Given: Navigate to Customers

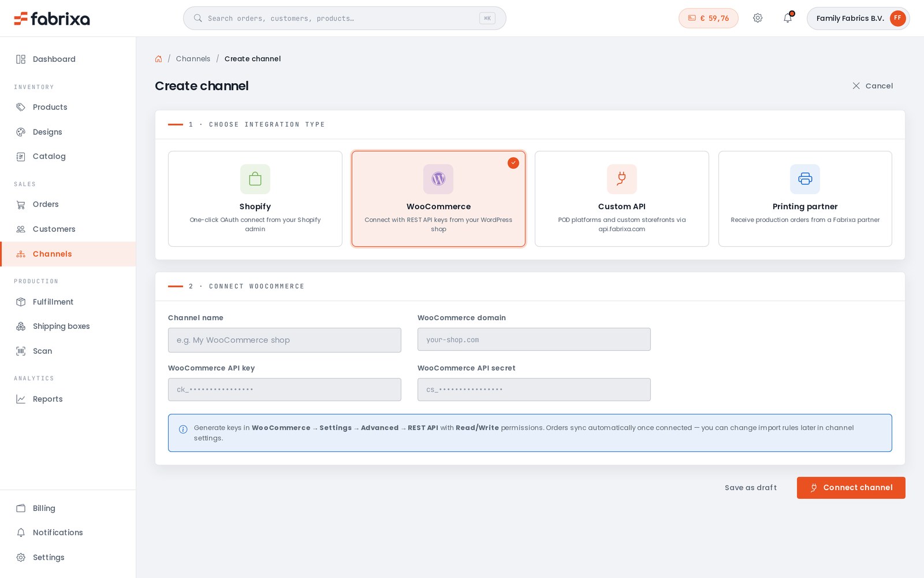Looking at the screenshot, I should (x=68, y=229).
